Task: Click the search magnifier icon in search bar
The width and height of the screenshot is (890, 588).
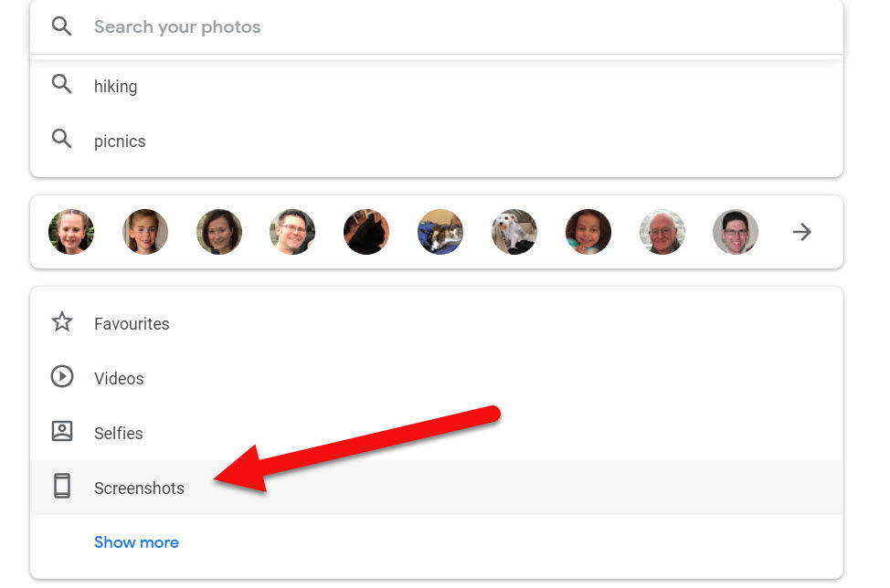Action: tap(61, 26)
